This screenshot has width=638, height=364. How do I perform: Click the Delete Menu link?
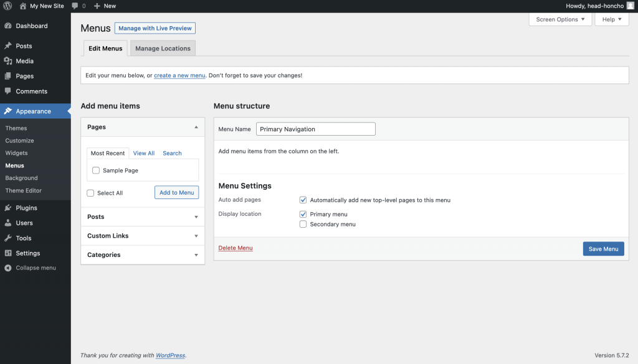pyautogui.click(x=236, y=248)
